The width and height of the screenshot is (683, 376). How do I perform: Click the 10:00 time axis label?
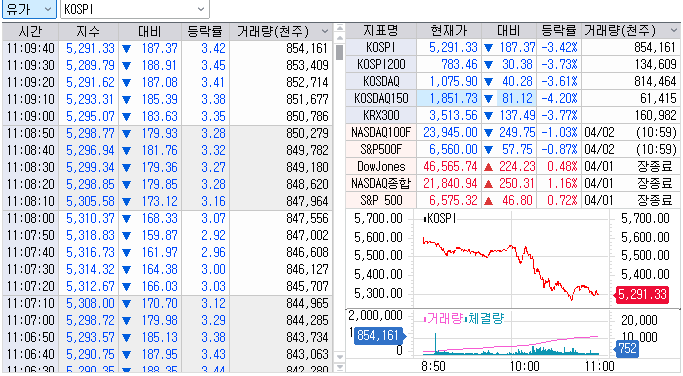tap(524, 366)
